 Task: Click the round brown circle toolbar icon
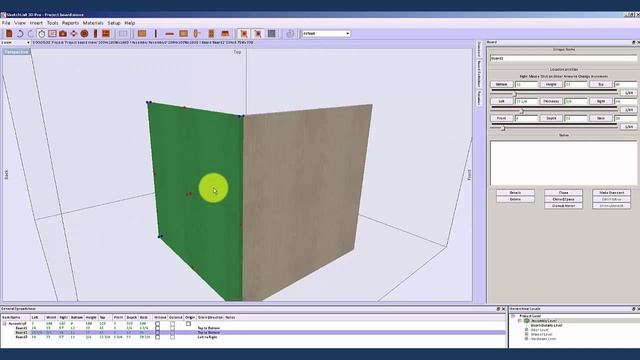(x=84, y=34)
